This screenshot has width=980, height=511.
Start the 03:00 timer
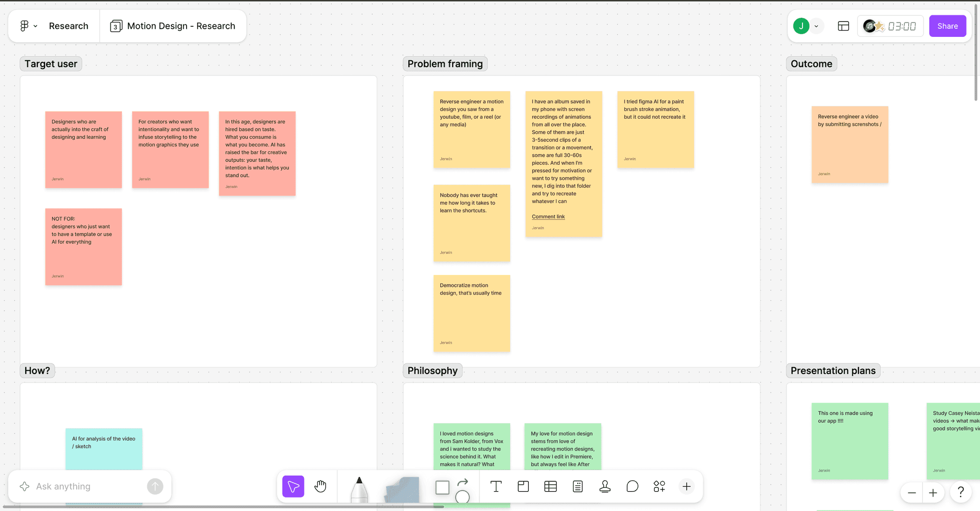click(x=902, y=26)
